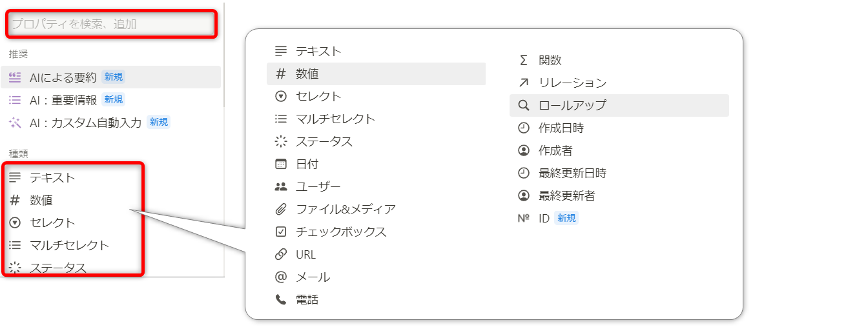Choose the ID property with 新規 badge
The image size is (868, 327).
coord(544,218)
